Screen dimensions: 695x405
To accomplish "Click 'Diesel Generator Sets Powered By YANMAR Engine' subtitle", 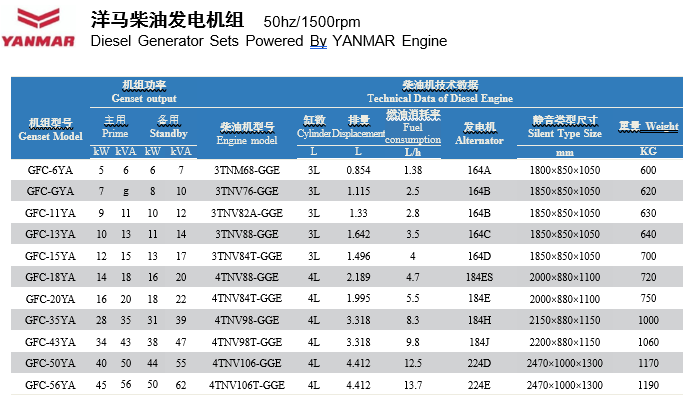I will [x=269, y=41].
